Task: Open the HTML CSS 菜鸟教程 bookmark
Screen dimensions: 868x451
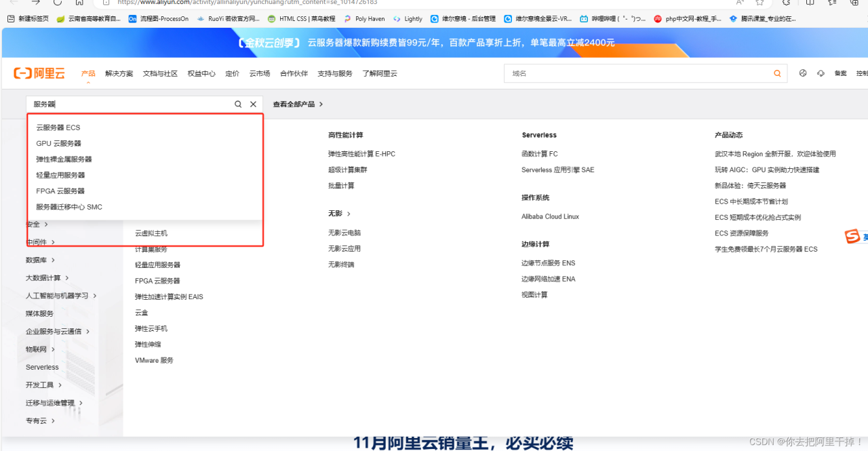Action: click(x=301, y=19)
